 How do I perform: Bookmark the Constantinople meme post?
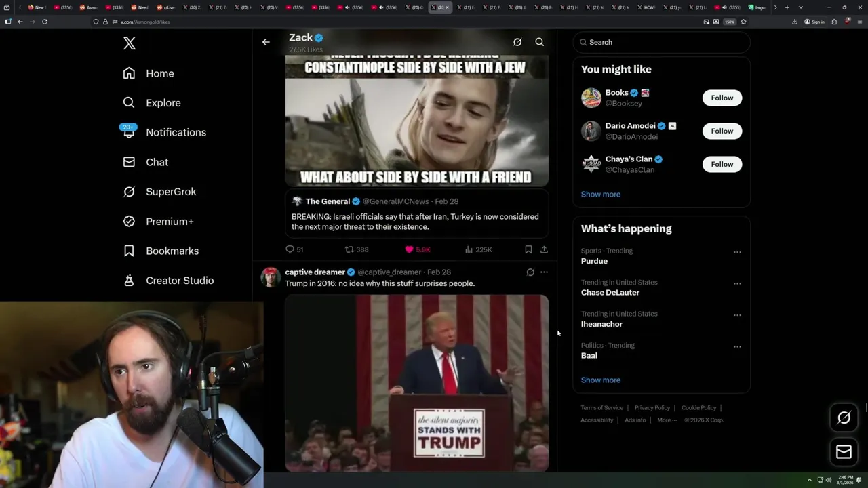(x=528, y=249)
